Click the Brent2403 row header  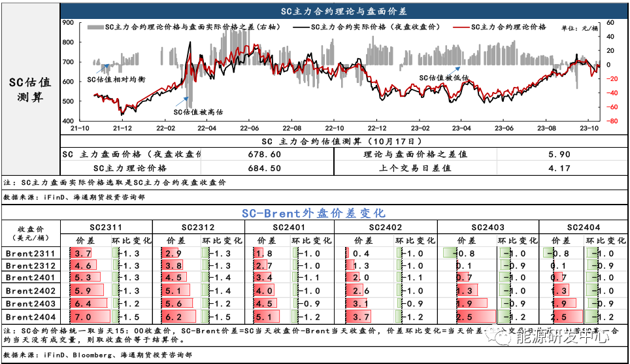point(31,304)
